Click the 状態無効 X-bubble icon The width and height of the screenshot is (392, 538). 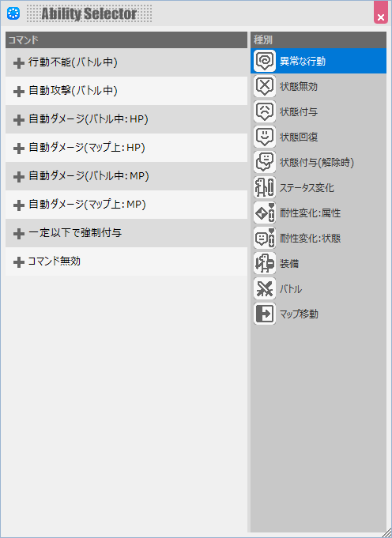265,86
